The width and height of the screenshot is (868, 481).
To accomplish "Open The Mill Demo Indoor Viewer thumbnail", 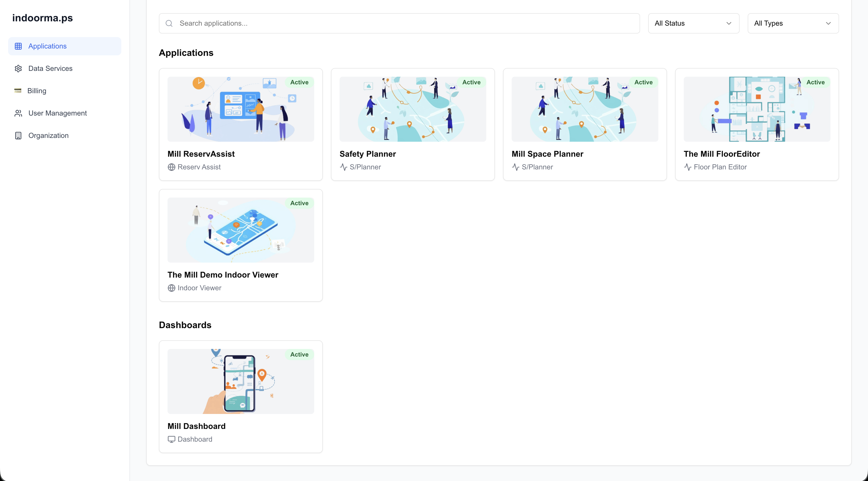I will (x=241, y=230).
